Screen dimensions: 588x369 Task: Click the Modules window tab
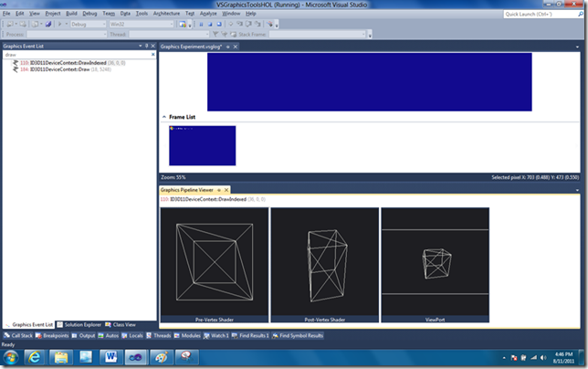pyautogui.click(x=187, y=335)
